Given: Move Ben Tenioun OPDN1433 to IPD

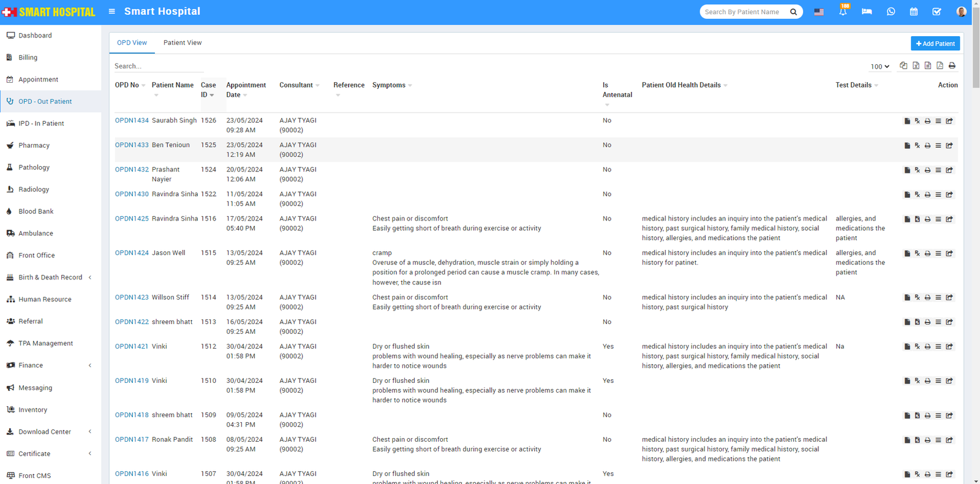Looking at the screenshot, I should [949, 146].
